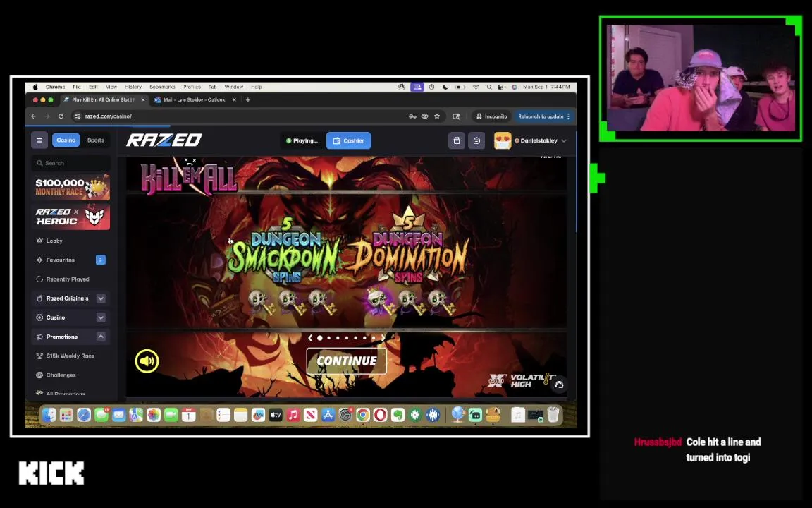Open the Window menu

pyautogui.click(x=233, y=87)
